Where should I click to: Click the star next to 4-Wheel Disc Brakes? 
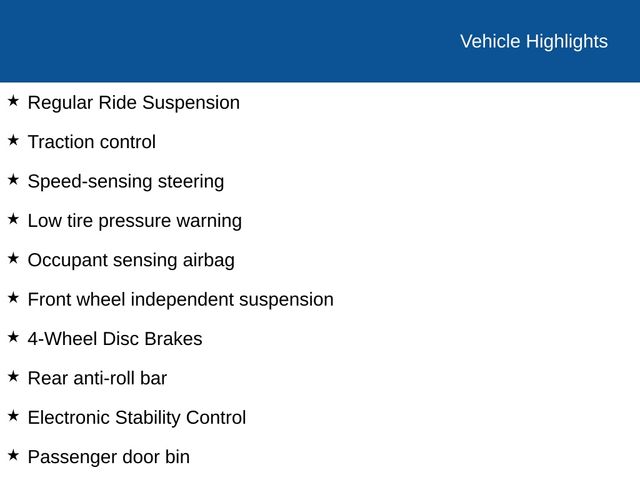13,337
